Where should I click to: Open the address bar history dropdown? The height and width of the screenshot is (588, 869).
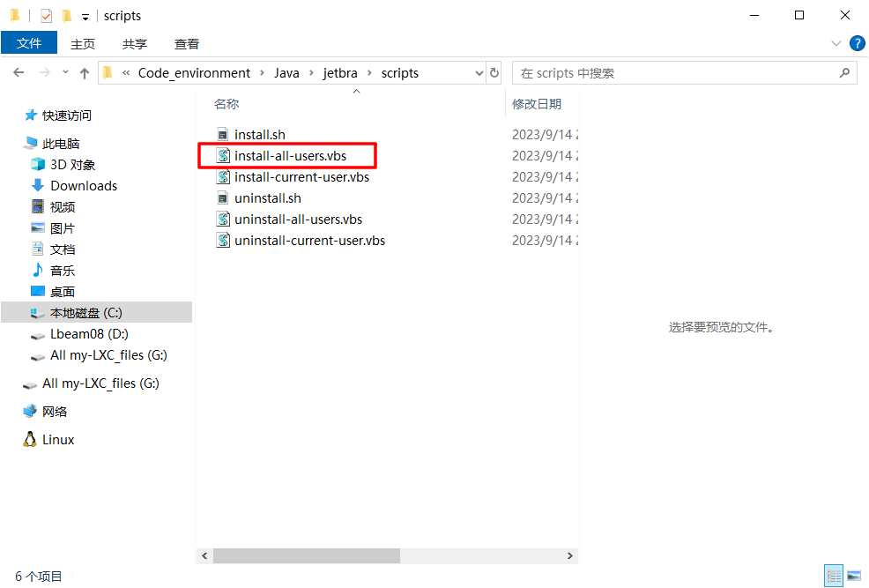coord(479,73)
